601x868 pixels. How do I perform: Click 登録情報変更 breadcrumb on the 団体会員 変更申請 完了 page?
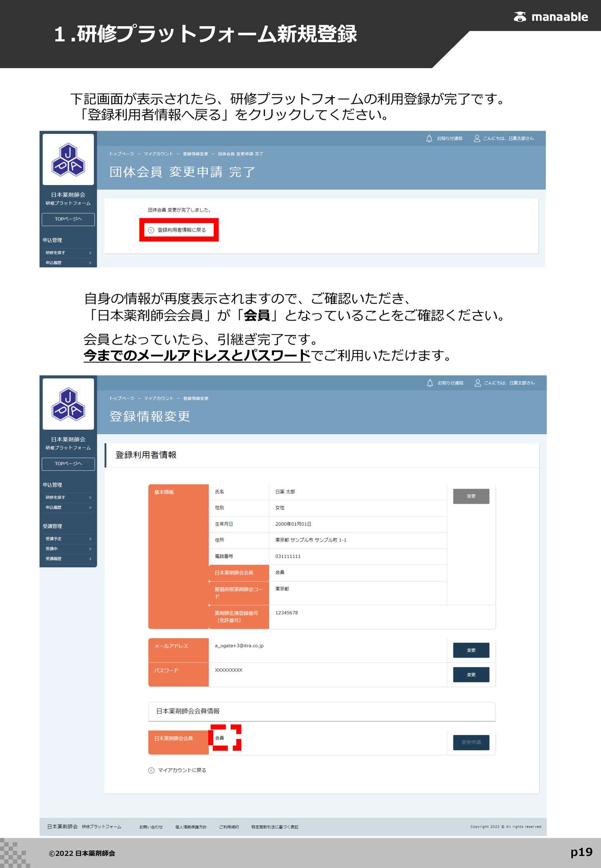coord(195,154)
